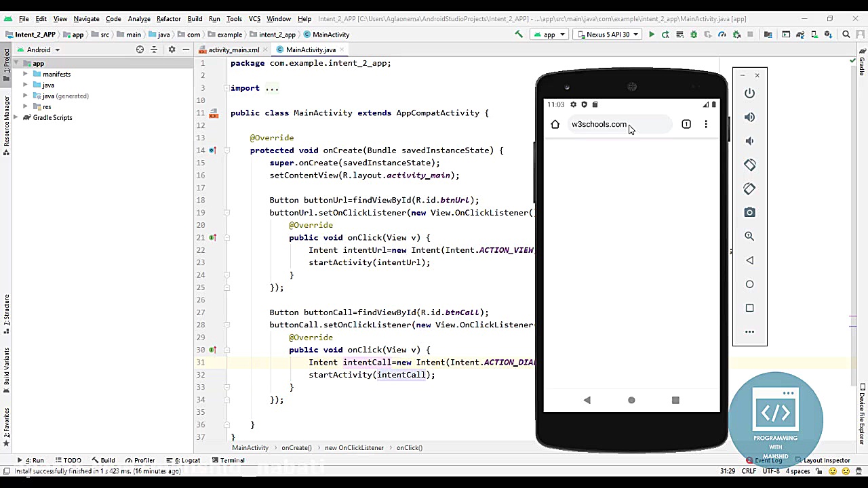Click the Make Project hammer icon

click(x=519, y=35)
